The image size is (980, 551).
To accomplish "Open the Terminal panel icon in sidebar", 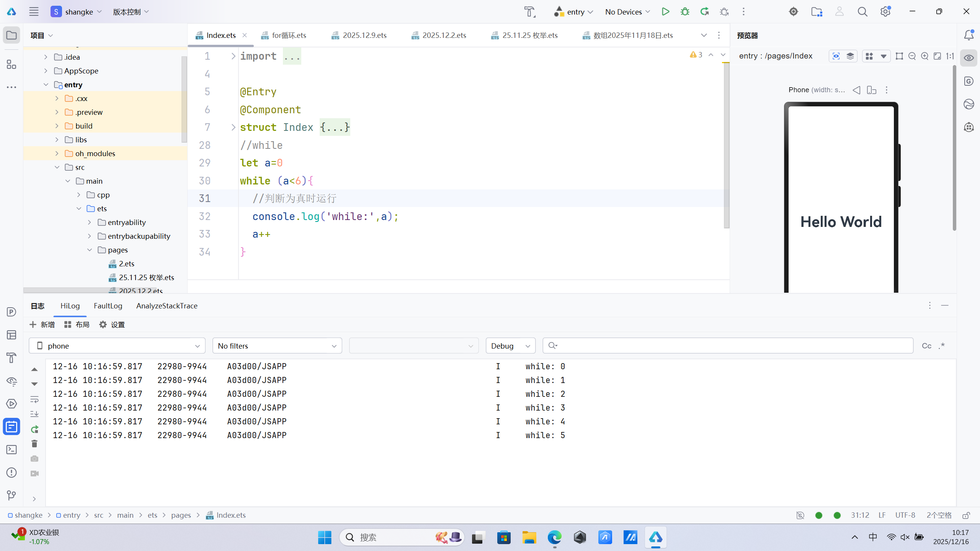I will coord(11,450).
